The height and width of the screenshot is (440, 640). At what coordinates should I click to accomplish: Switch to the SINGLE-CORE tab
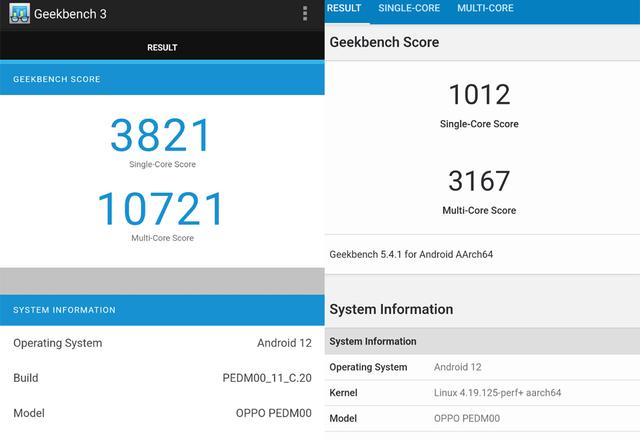point(409,8)
